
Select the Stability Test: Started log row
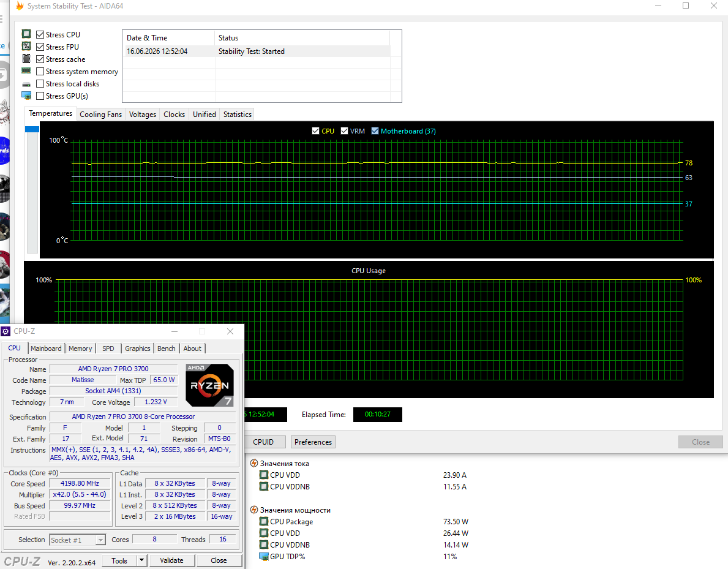[257, 51]
